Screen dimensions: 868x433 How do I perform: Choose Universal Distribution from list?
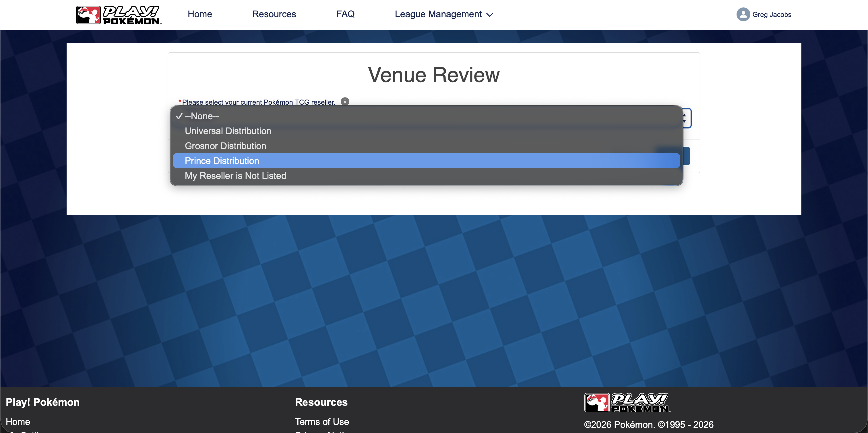(x=228, y=131)
